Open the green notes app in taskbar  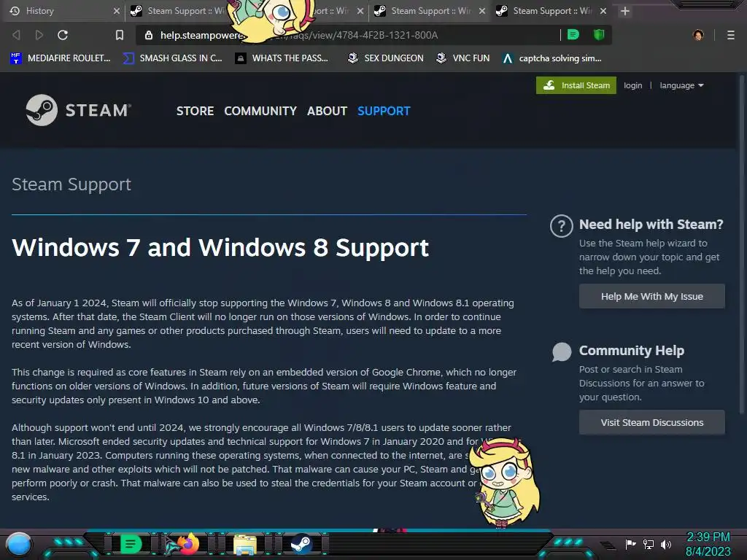131,544
